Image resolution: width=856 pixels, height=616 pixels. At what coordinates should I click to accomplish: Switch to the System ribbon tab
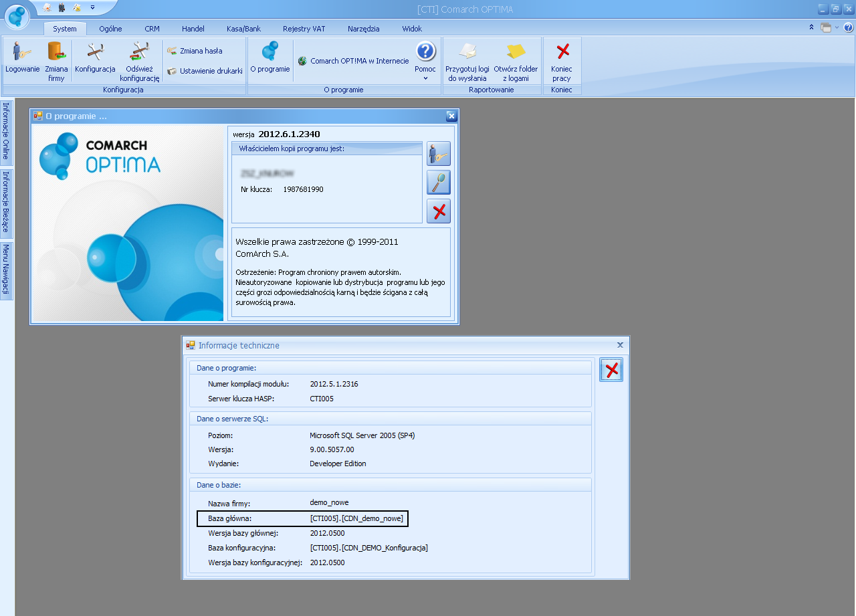coord(65,29)
